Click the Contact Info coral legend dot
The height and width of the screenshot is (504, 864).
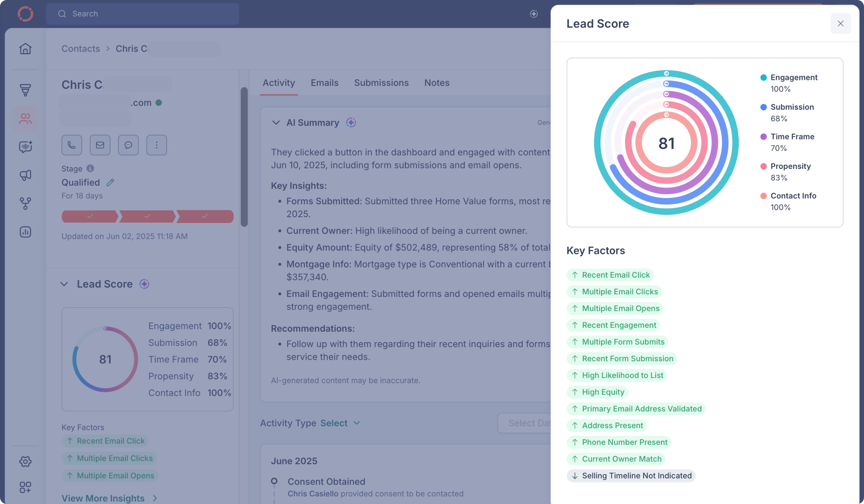point(764,196)
